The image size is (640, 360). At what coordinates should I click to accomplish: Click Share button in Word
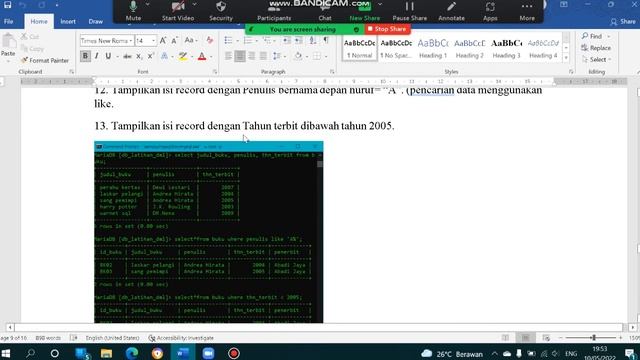(623, 22)
